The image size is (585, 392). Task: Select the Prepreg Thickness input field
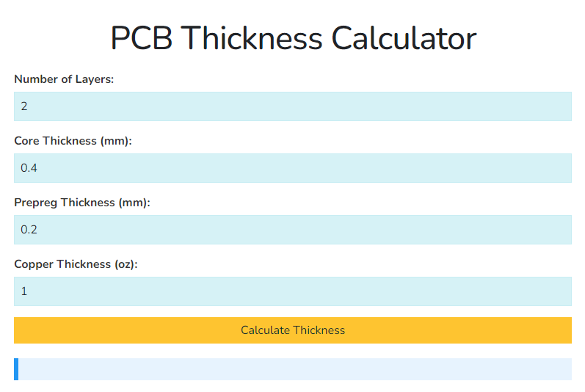(x=292, y=230)
